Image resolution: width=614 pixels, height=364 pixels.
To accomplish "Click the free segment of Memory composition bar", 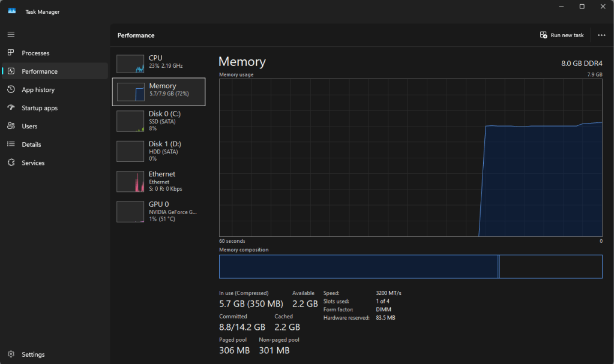I will tap(551, 266).
